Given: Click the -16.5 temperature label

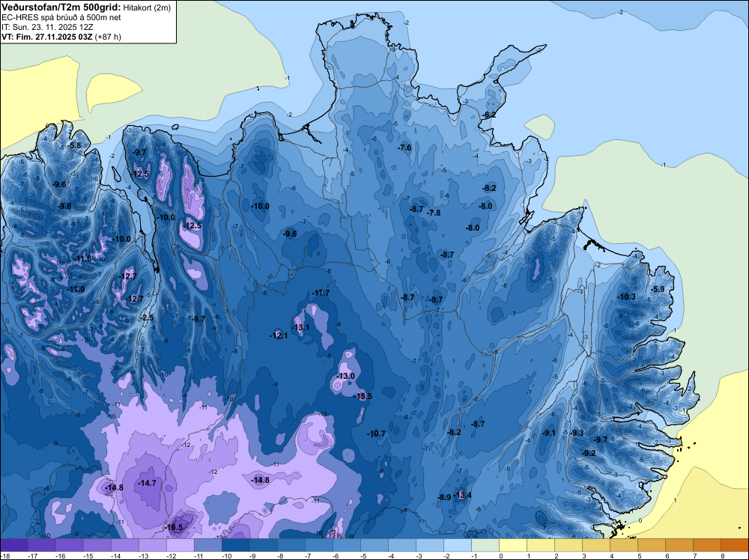Looking at the screenshot, I should point(174,528).
